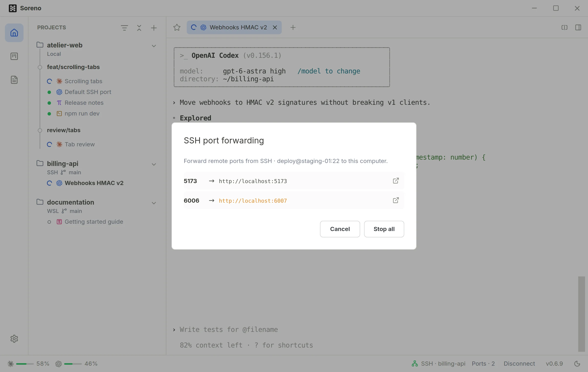Viewport: 588px width, 372px height.
Task: Click the /model to change hint
Action: pos(329,71)
